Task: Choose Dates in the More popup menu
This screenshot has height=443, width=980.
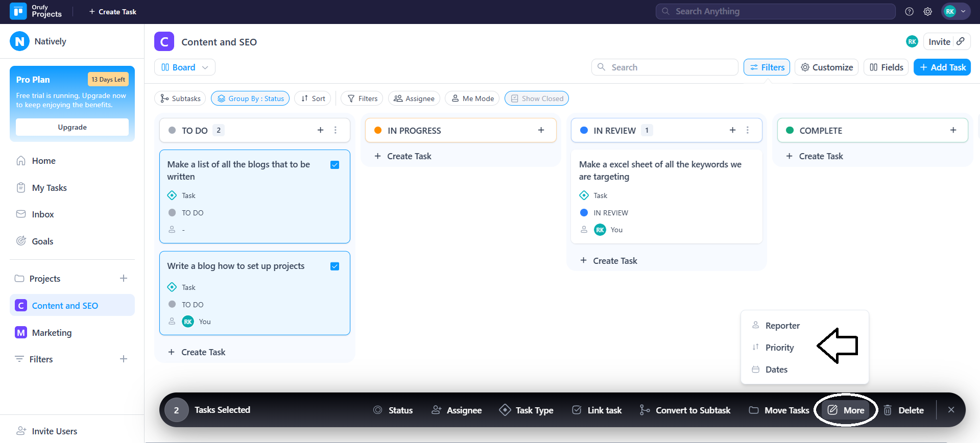Action: tap(776, 370)
